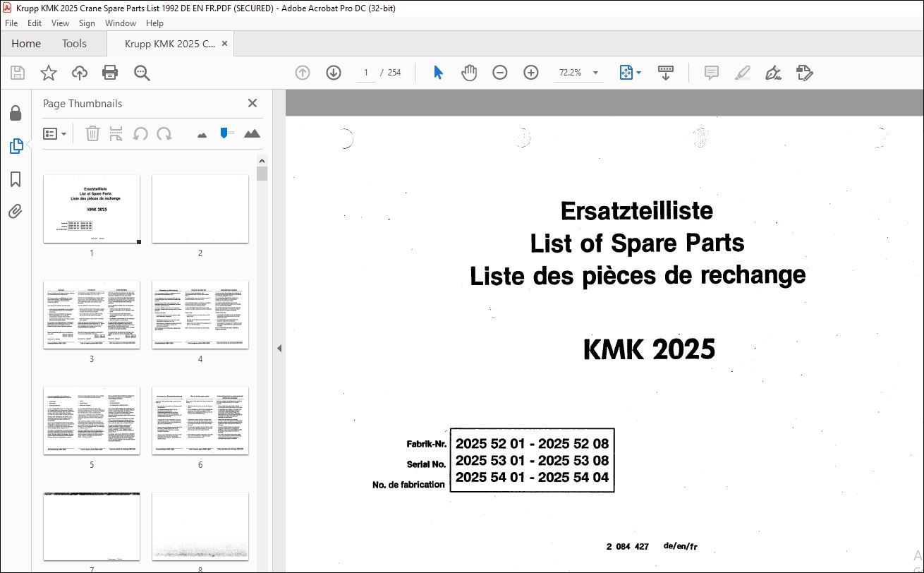Click serial range '2025 52 01 - 2025 52 08'
The height and width of the screenshot is (573, 924).
(x=532, y=444)
